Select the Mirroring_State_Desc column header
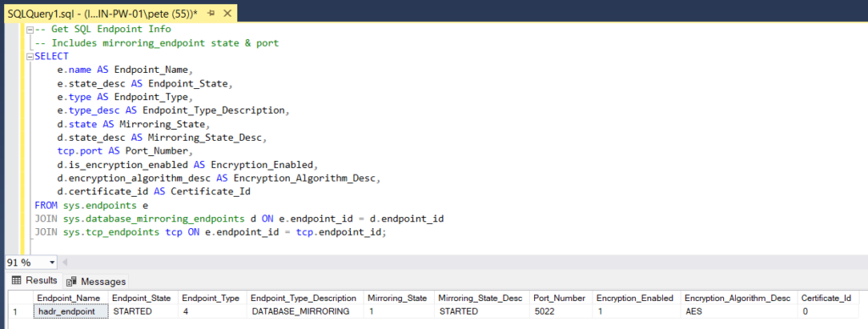This screenshot has height=329, width=868. (482, 298)
